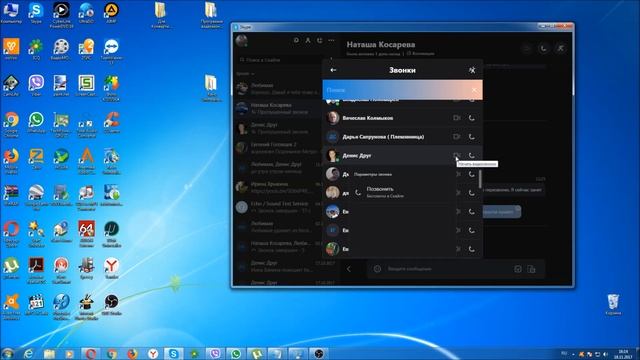Click the message input field
This screenshot has width=640, height=360.
[x=447, y=269]
